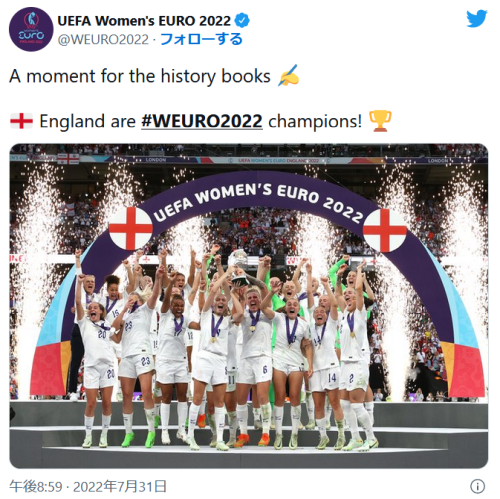Click the 2022年7月31日 date
The height and width of the screenshot is (499, 500).
pyautogui.click(x=120, y=486)
